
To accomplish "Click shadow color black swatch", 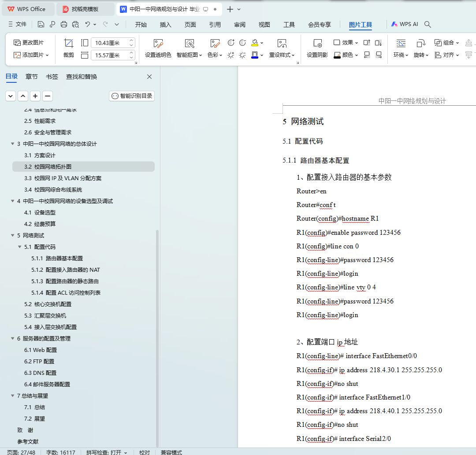I will coord(337,55).
